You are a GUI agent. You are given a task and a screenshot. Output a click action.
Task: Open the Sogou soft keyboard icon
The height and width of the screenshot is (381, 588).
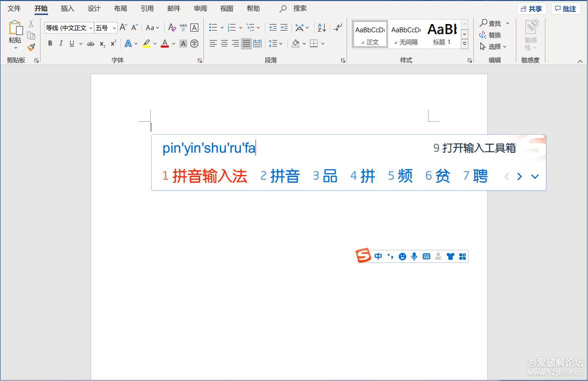[426, 256]
